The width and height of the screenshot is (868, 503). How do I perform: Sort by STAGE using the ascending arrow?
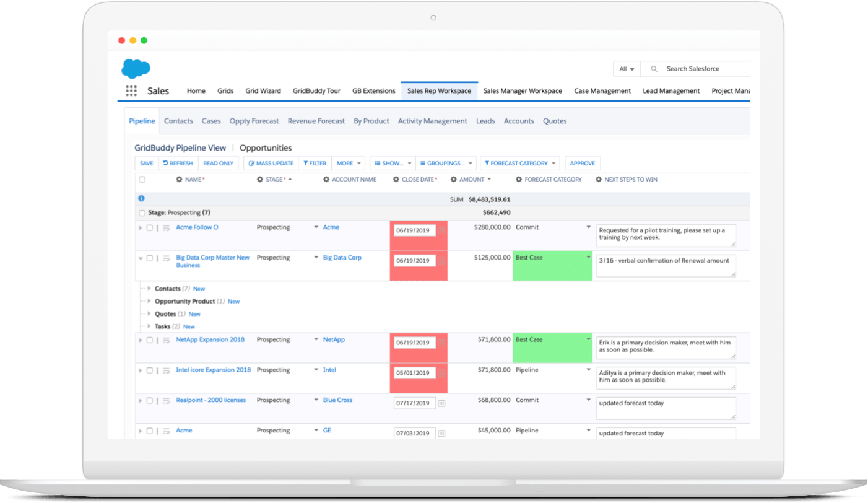290,180
